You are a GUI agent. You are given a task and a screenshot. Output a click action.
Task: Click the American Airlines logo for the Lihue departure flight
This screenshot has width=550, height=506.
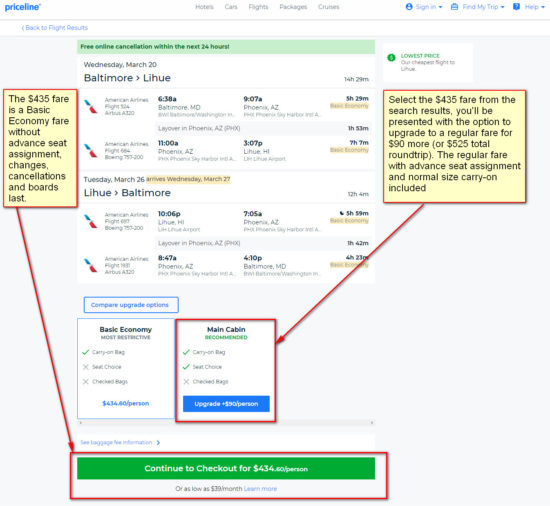[x=91, y=221]
